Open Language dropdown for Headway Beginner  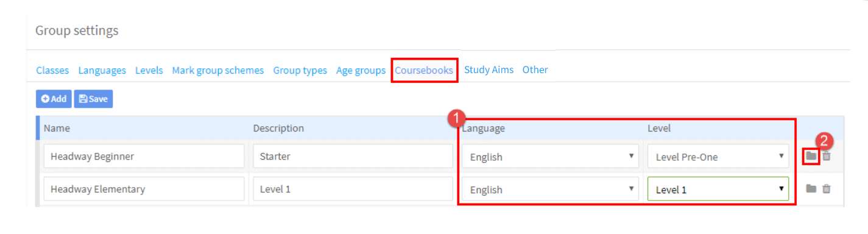[550, 157]
